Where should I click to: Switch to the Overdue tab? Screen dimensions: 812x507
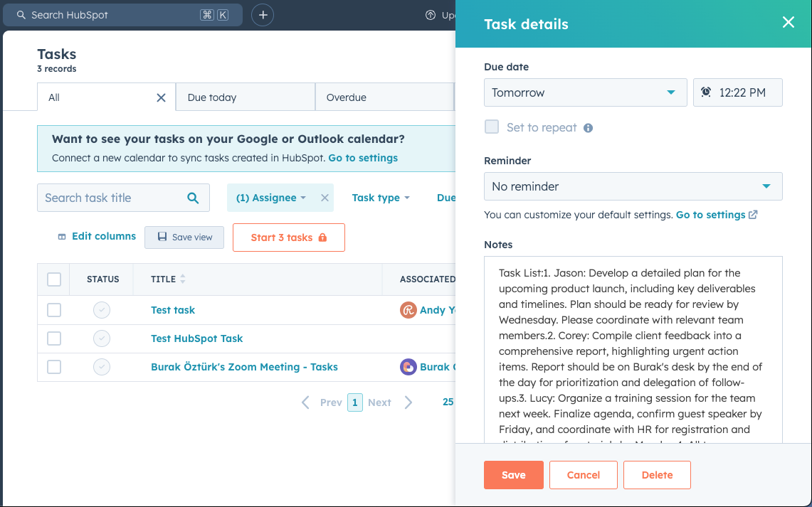384,97
